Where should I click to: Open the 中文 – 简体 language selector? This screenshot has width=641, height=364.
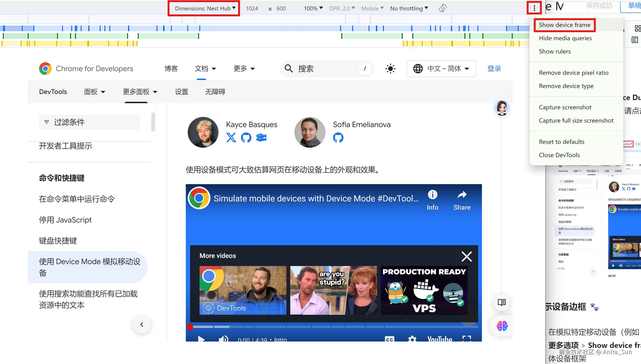tap(441, 68)
